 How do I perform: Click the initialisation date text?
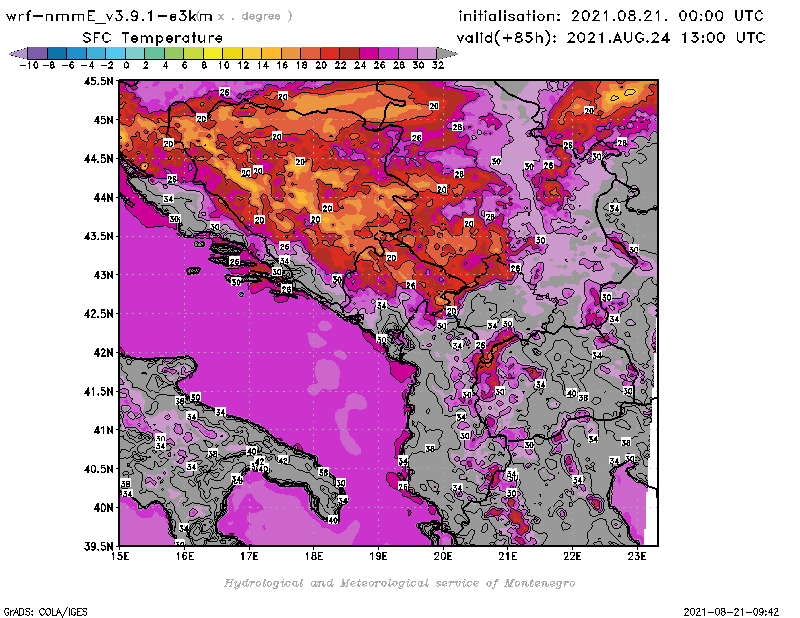pyautogui.click(x=611, y=16)
